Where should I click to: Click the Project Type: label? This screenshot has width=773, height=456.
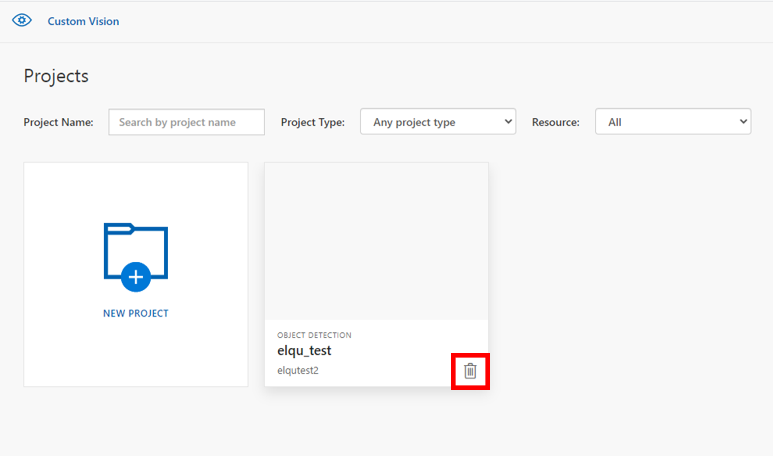313,122
